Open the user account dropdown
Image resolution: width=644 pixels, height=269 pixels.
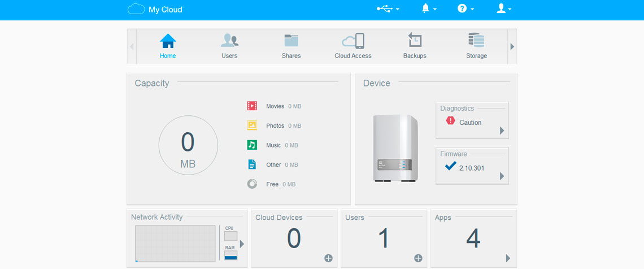(x=503, y=9)
